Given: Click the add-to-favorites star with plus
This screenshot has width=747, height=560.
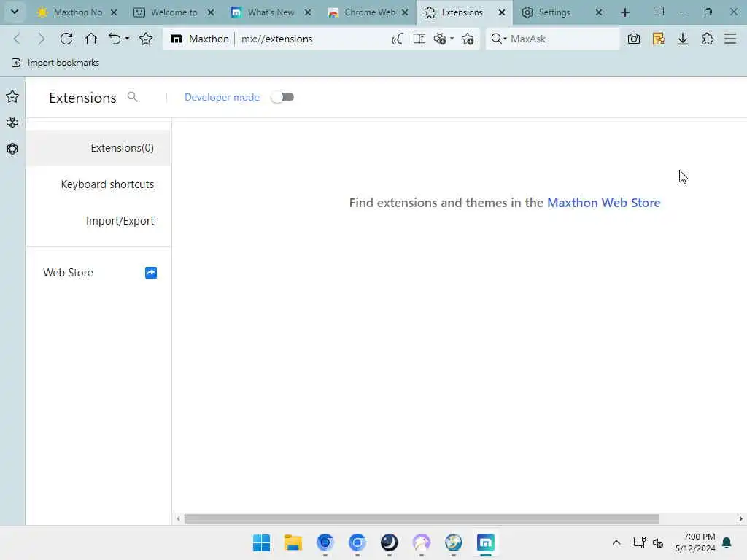Looking at the screenshot, I should [468, 39].
